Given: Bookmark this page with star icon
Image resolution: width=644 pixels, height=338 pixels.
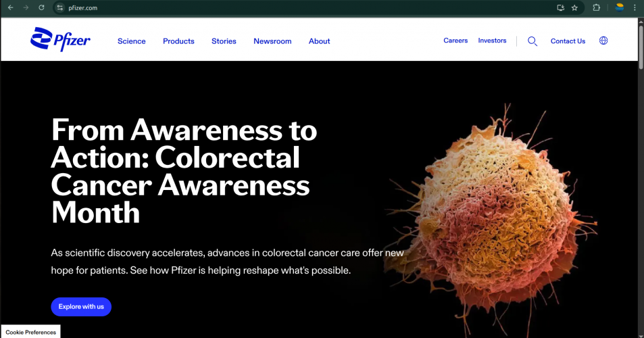Looking at the screenshot, I should coord(574,7).
